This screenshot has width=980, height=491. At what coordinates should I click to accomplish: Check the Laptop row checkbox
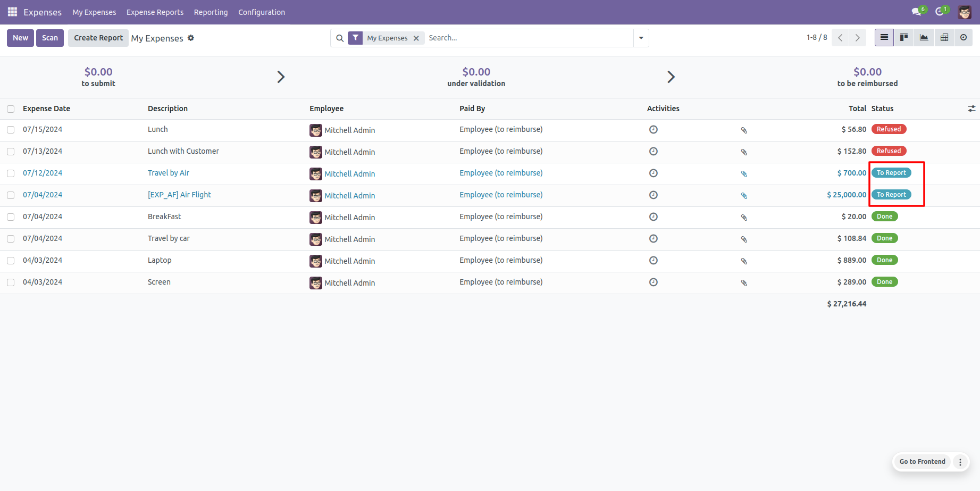pos(11,261)
